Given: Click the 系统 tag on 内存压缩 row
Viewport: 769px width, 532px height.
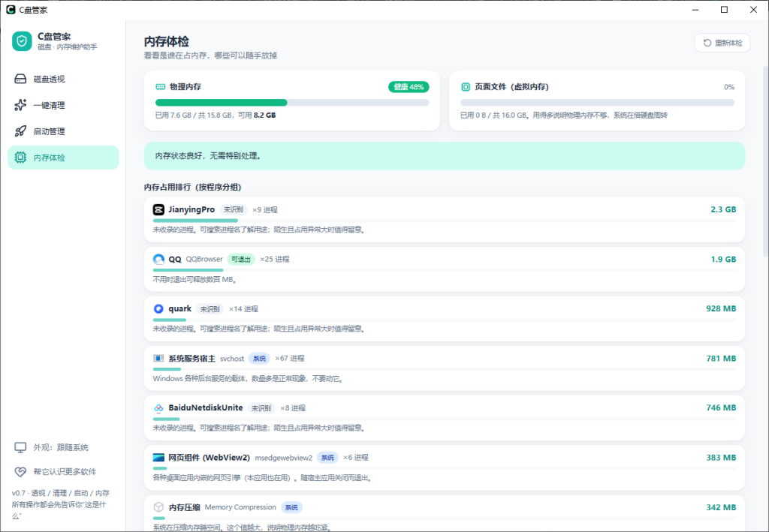Looking at the screenshot, I should point(291,507).
